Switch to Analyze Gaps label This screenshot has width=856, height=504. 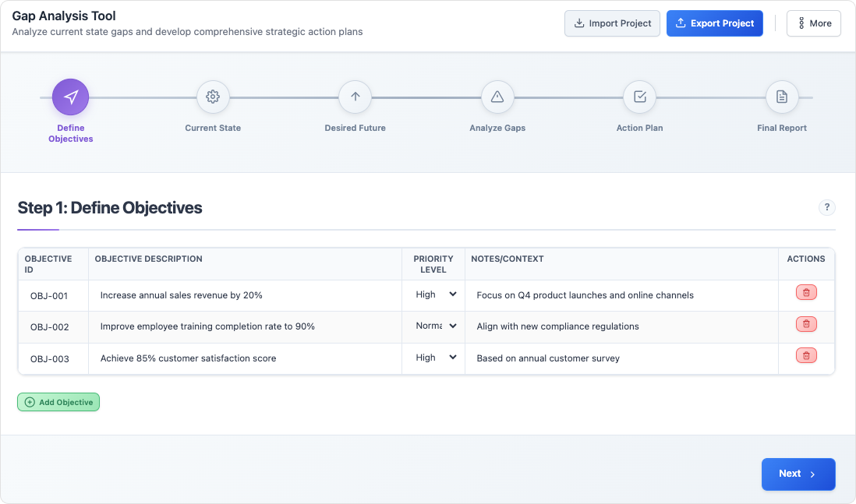point(497,129)
